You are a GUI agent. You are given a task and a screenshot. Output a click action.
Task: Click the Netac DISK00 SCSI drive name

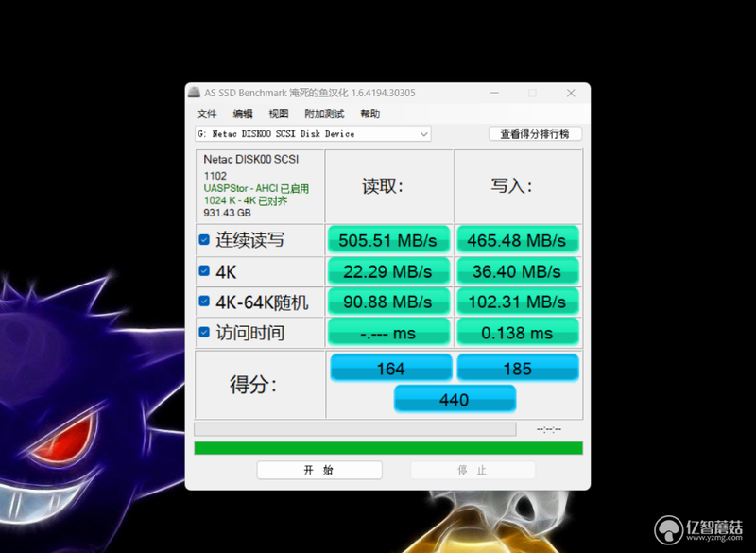point(251,159)
